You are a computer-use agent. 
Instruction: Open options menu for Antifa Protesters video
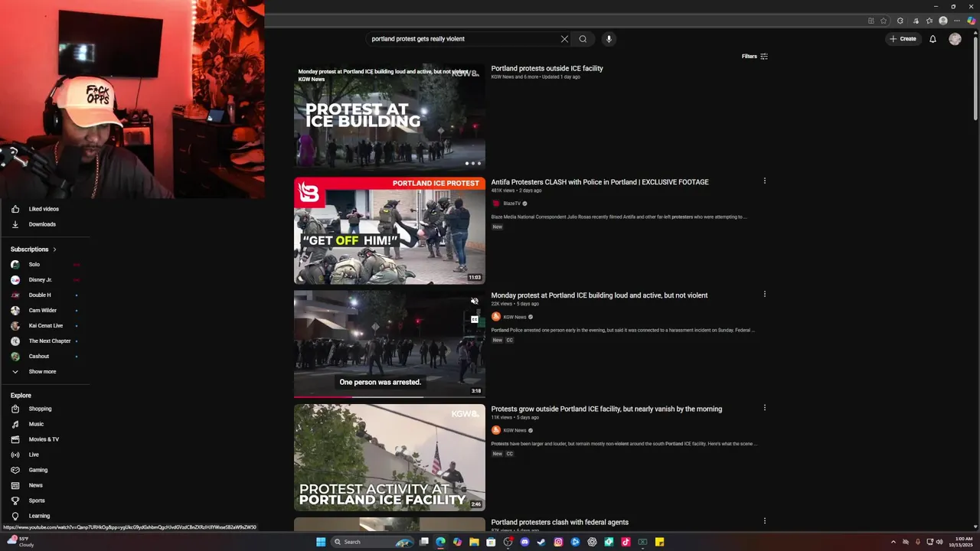tap(764, 181)
